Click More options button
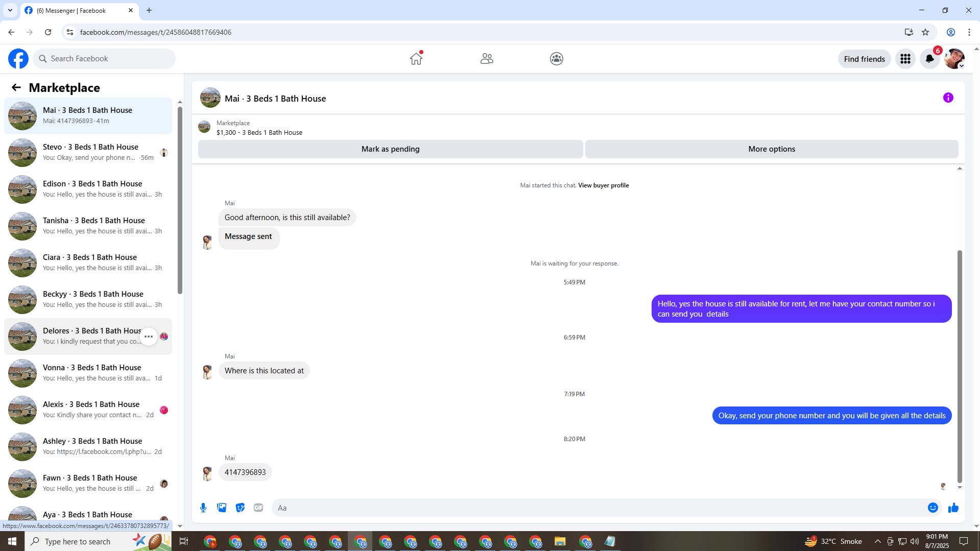The height and width of the screenshot is (551, 980). tap(772, 149)
